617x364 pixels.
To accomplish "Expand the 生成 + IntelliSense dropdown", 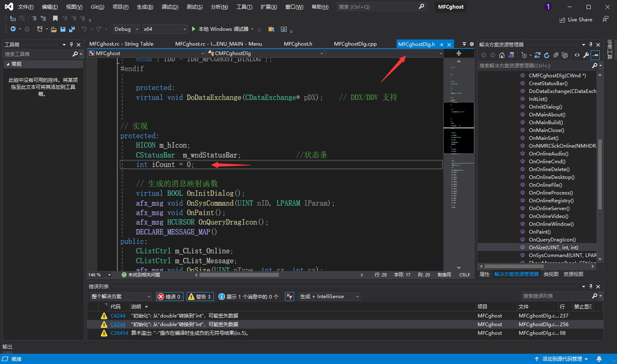I will pos(329,297).
